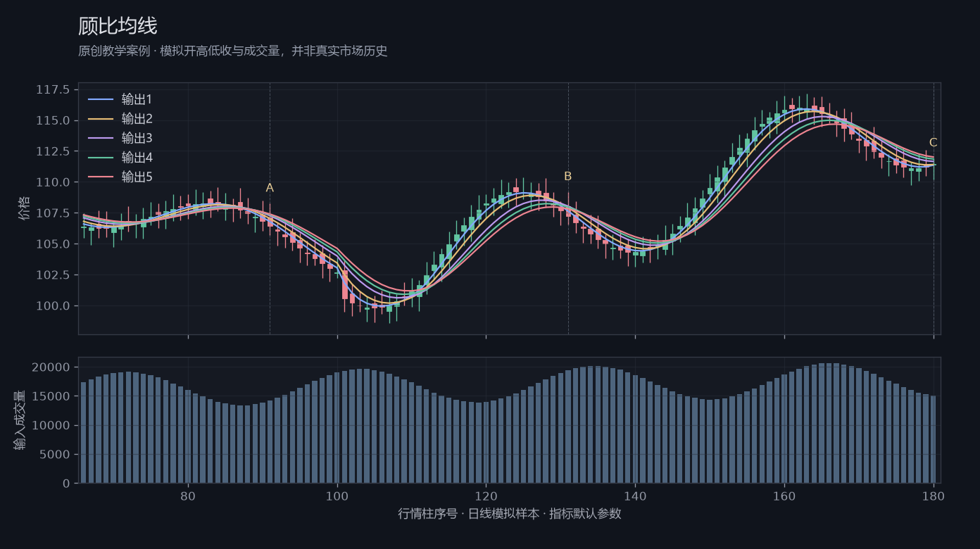Image resolution: width=980 pixels, height=549 pixels.
Task: Click the 输入成交量 axis label
Action: 20,420
